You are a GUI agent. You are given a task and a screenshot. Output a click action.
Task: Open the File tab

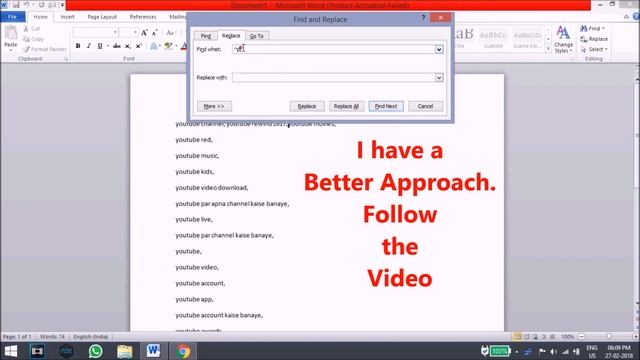(12, 17)
